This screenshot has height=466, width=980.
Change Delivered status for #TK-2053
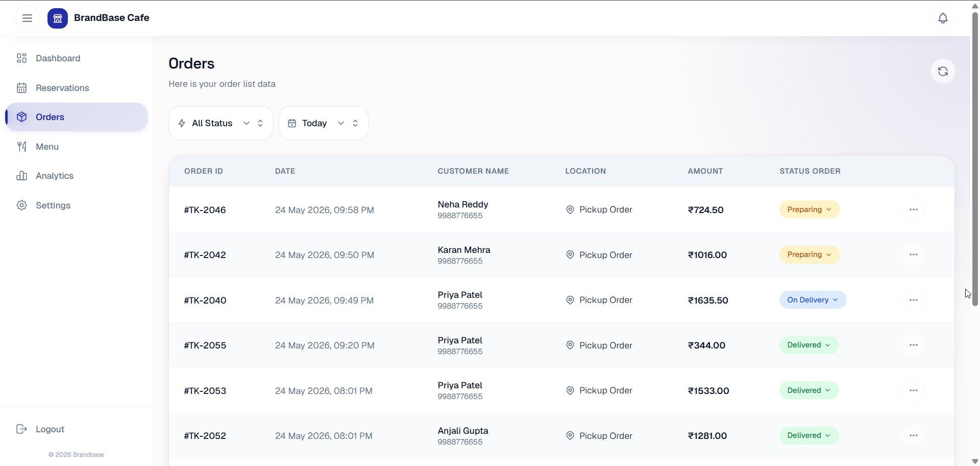809,390
